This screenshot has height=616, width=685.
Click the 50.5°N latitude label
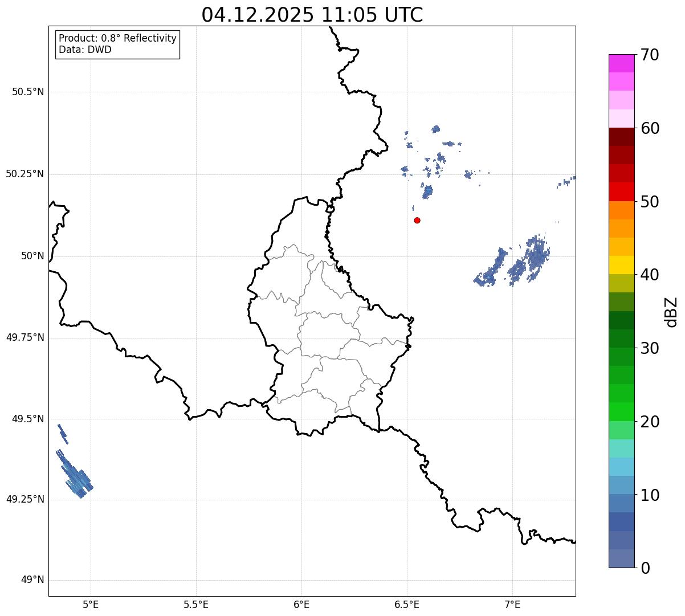[28, 92]
